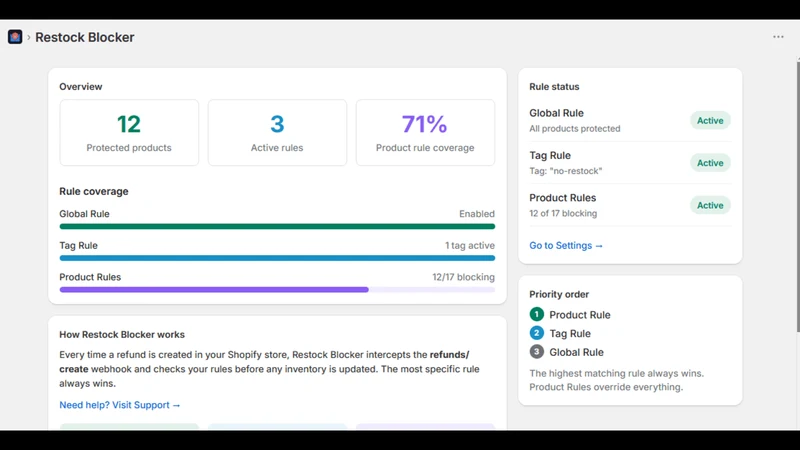800x450 pixels.
Task: Click priority number 1 Product Rule badge
Action: coord(536,314)
